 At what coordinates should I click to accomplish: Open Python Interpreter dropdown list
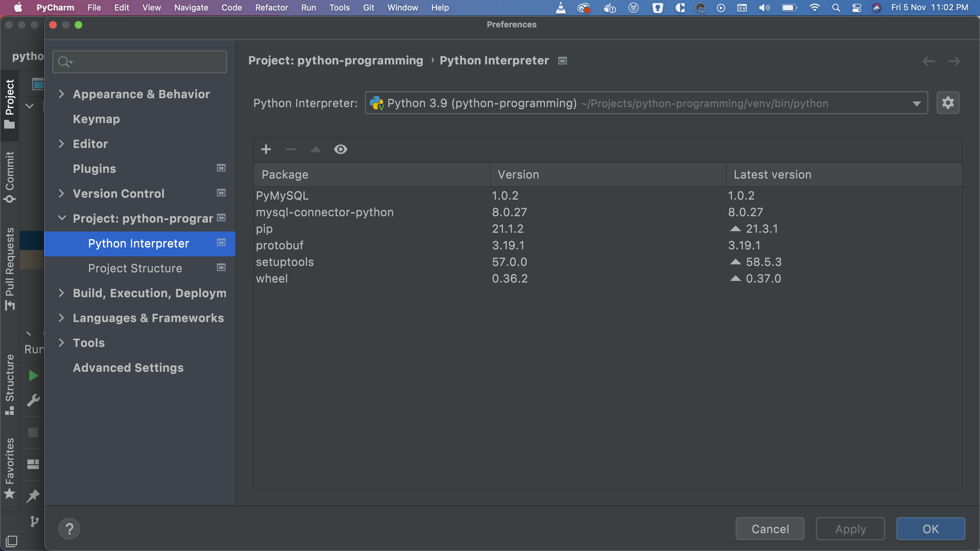(x=917, y=103)
